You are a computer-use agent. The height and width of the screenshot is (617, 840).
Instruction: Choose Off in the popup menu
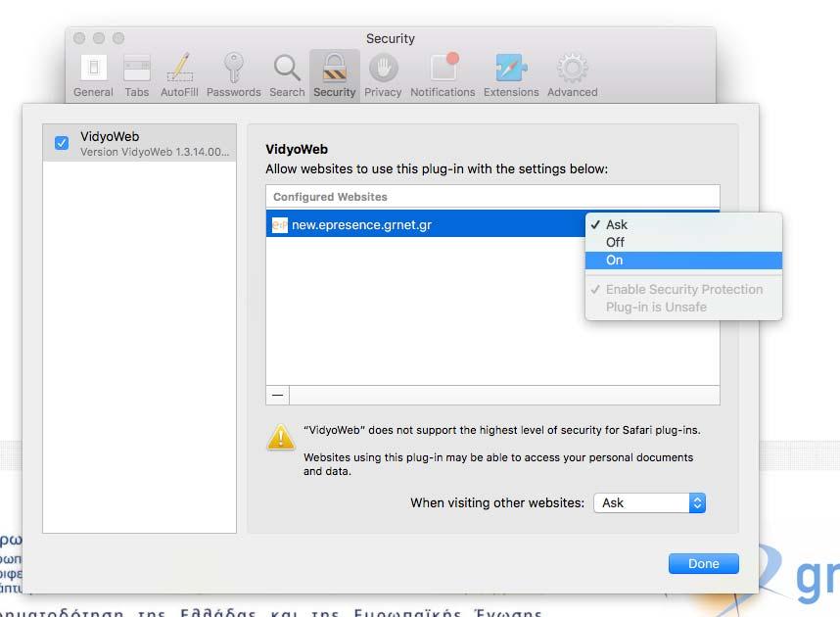683,242
